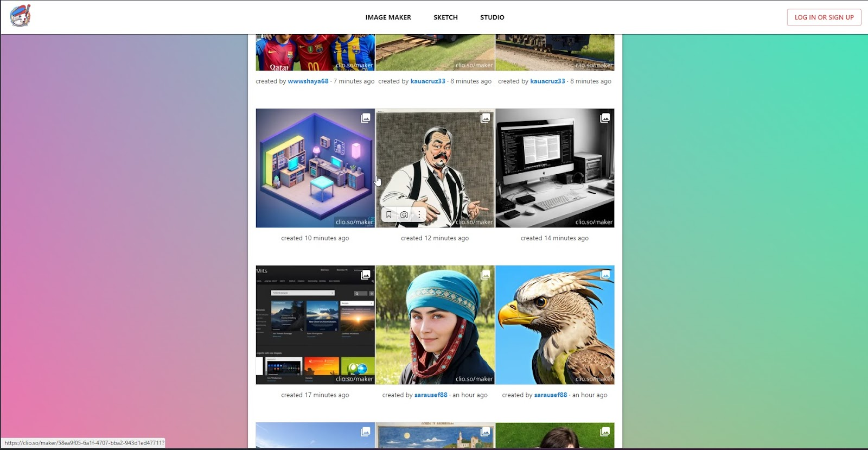Image resolution: width=868 pixels, height=450 pixels.
Task: Click gallery icon on headscarf woman portrait
Action: point(486,275)
